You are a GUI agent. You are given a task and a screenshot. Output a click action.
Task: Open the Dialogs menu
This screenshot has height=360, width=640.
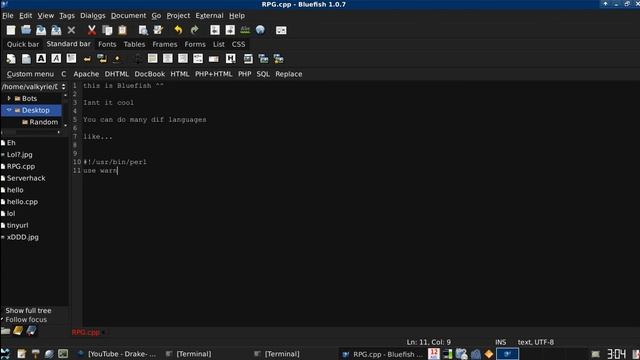[93, 16]
